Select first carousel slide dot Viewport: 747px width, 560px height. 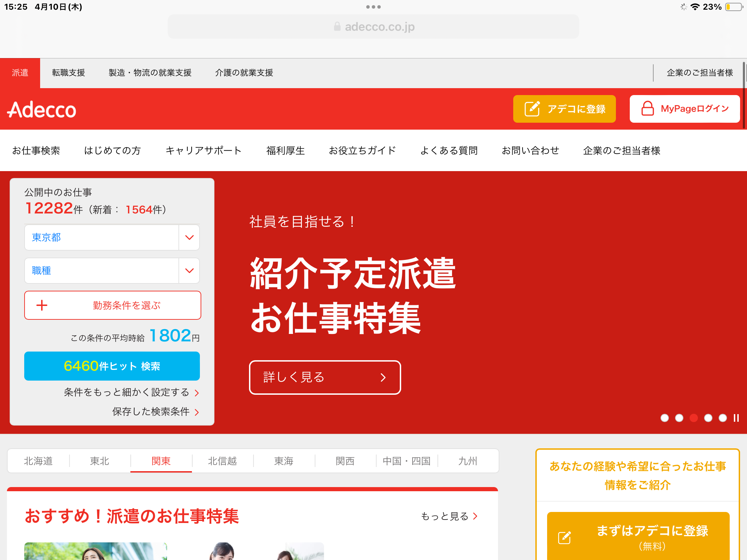(665, 418)
